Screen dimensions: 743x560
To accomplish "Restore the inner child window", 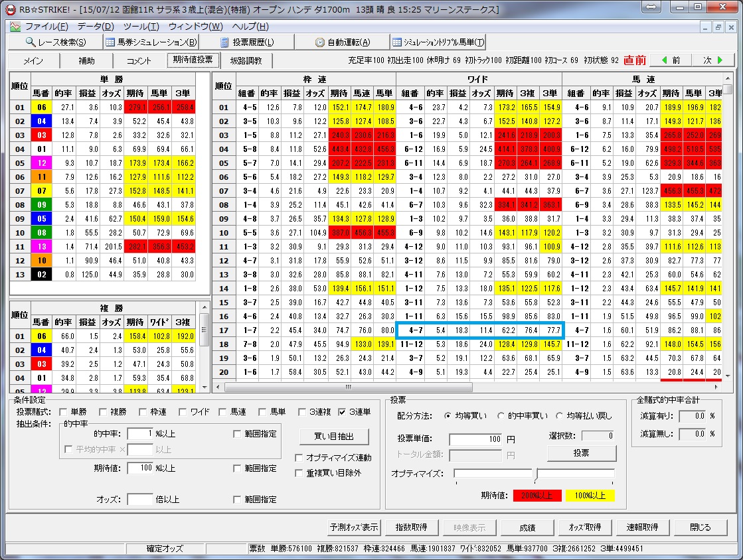I will pyautogui.click(x=718, y=27).
